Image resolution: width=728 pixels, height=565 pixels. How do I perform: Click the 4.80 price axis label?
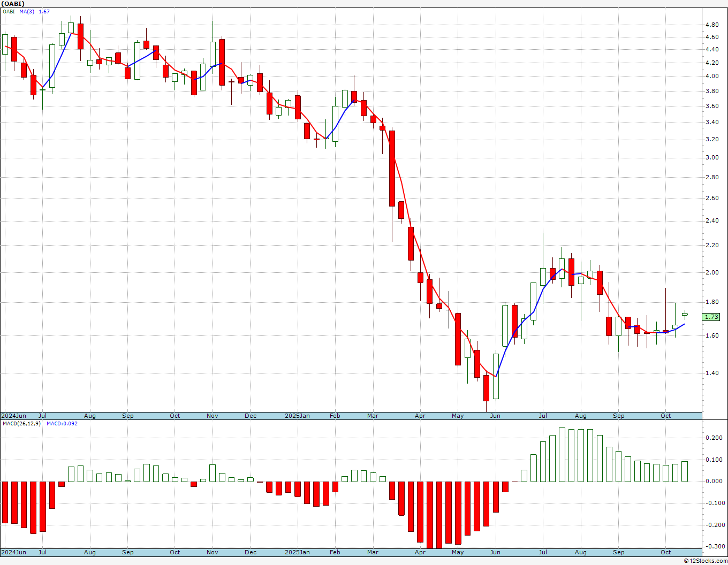pyautogui.click(x=712, y=25)
